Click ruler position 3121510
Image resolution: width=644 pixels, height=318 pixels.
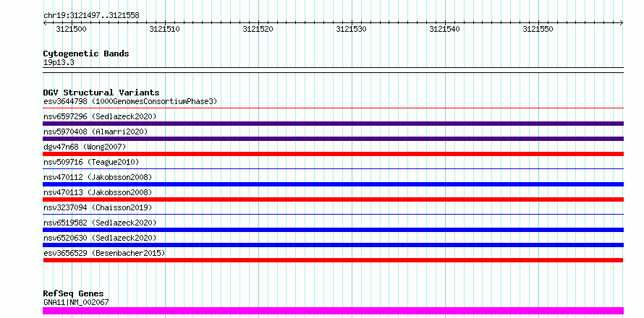(164, 29)
